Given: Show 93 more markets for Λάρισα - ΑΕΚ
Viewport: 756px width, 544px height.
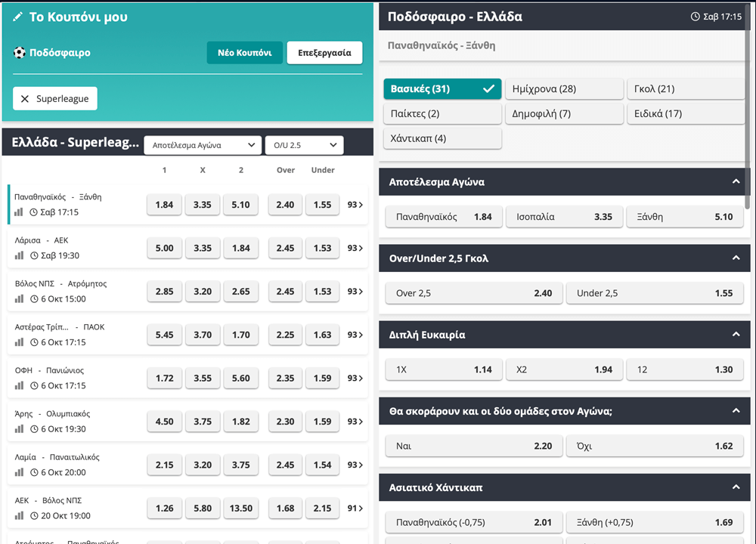Looking at the screenshot, I should 355,248.
